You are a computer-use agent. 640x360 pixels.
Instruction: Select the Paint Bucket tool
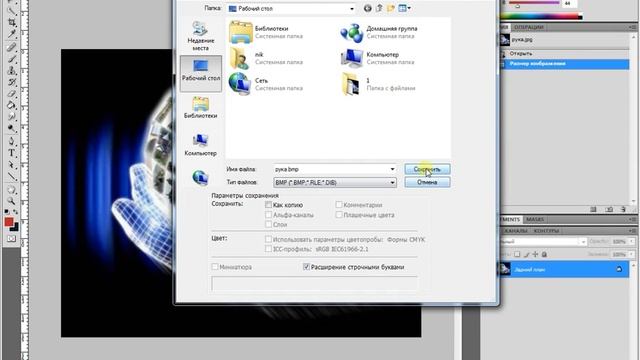tap(12, 106)
